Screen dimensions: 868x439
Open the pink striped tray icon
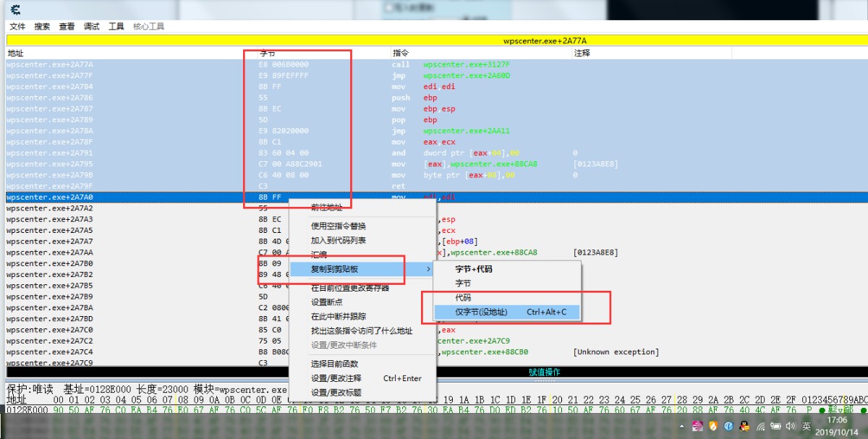(x=698, y=426)
